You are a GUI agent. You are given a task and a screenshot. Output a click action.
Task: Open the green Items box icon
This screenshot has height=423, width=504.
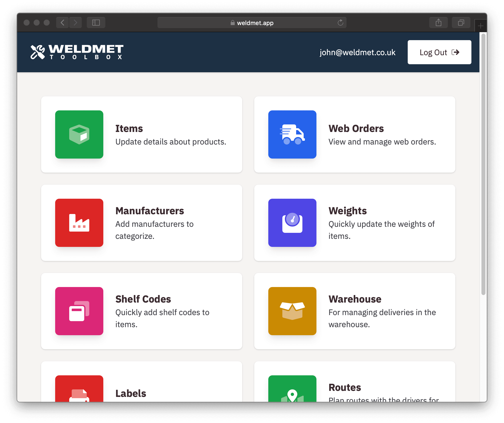click(79, 134)
